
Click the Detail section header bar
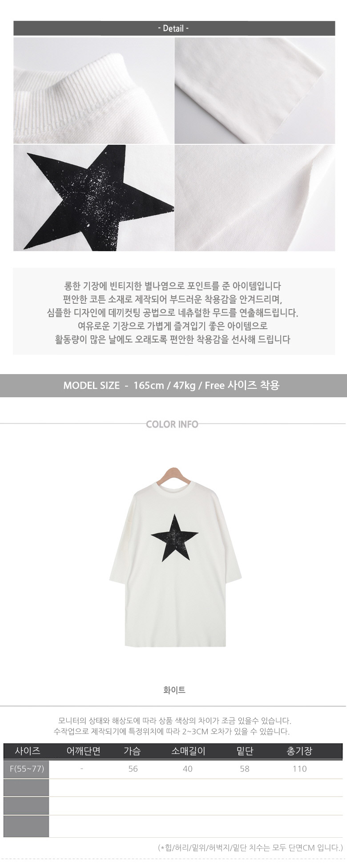point(174,29)
